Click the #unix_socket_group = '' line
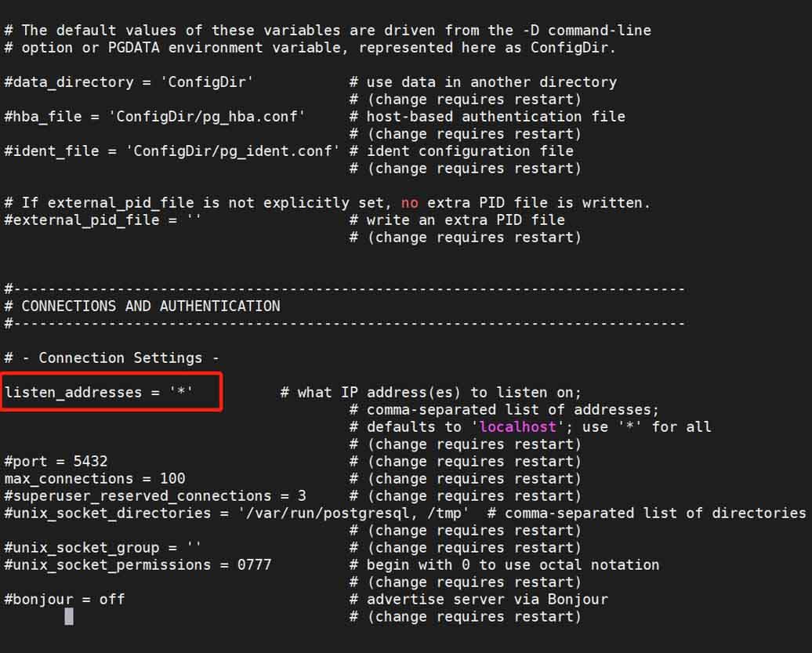 103,547
